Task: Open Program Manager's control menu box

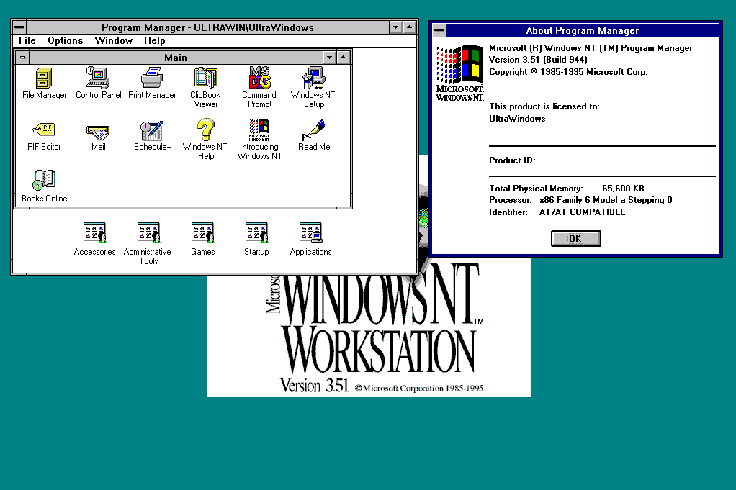Action: point(20,27)
